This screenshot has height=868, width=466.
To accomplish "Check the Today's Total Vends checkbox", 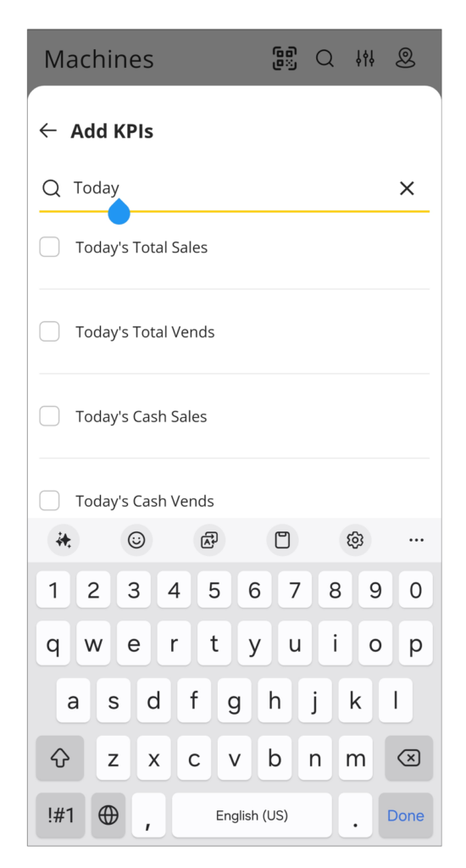I will coord(49,331).
